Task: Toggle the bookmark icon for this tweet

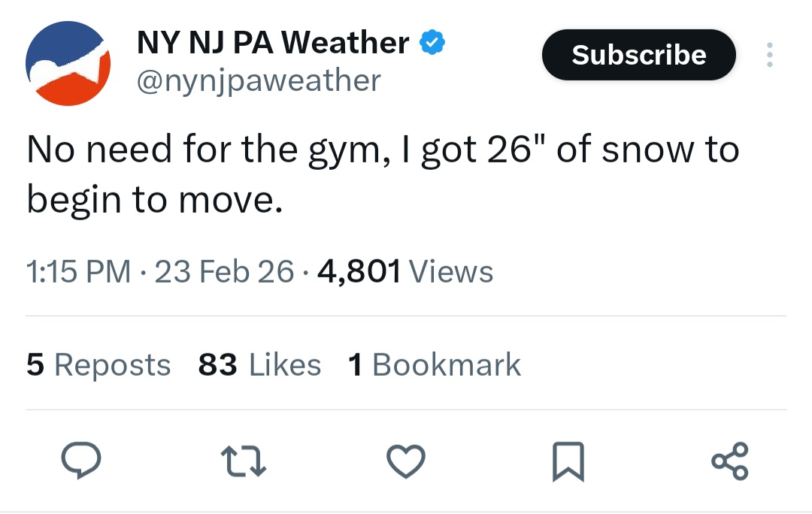Action: point(569,461)
